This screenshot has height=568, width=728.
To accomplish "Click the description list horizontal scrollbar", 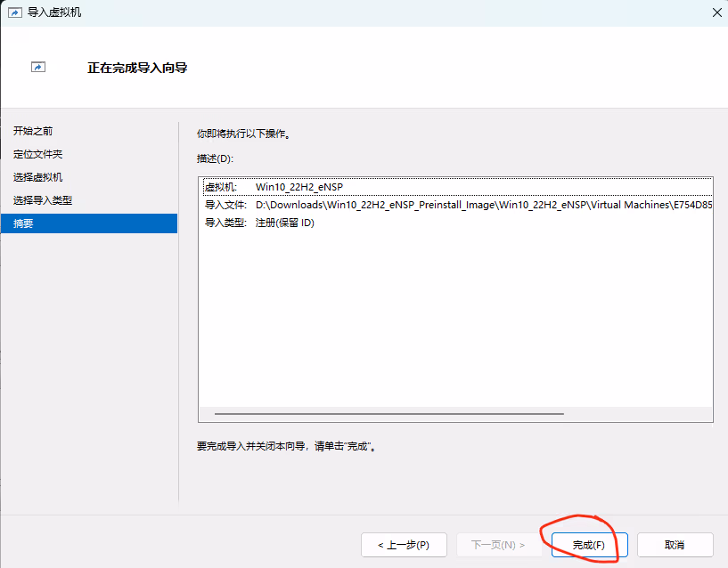I will pyautogui.click(x=388, y=414).
